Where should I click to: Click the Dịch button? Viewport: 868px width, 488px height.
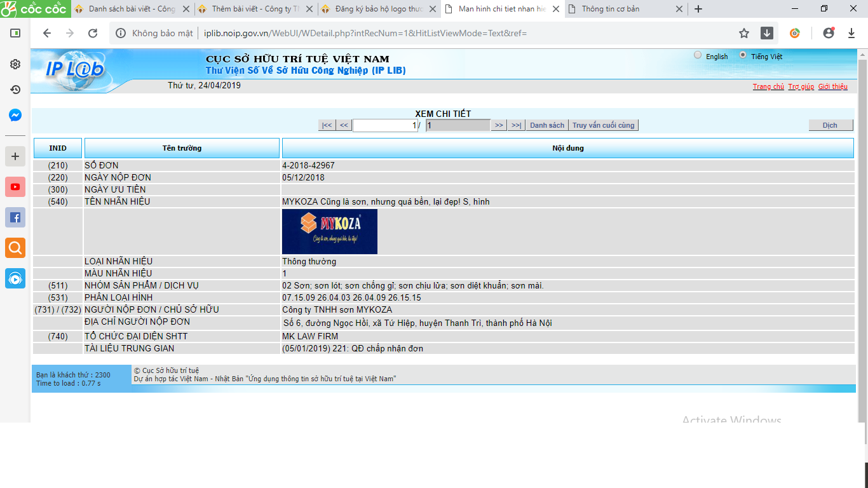(x=830, y=125)
